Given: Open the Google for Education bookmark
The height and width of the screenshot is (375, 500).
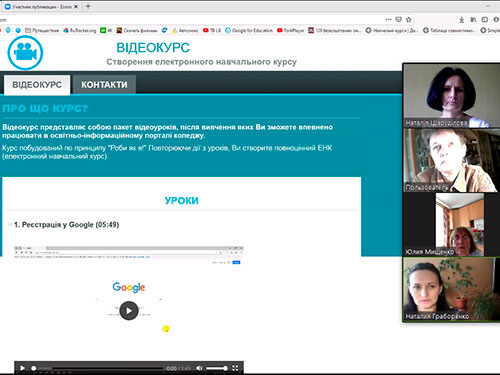Looking at the screenshot, I should pyautogui.click(x=249, y=30).
